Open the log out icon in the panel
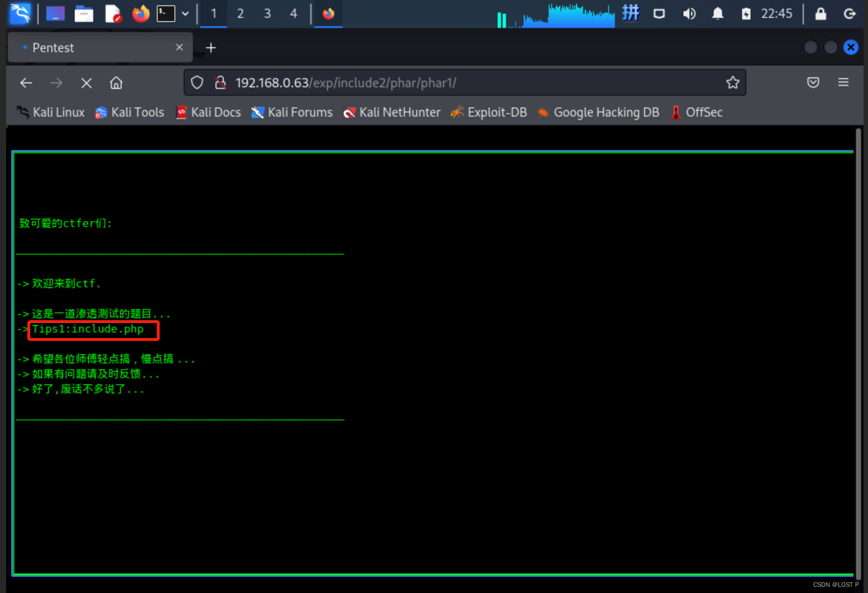868x593 pixels. [x=850, y=13]
